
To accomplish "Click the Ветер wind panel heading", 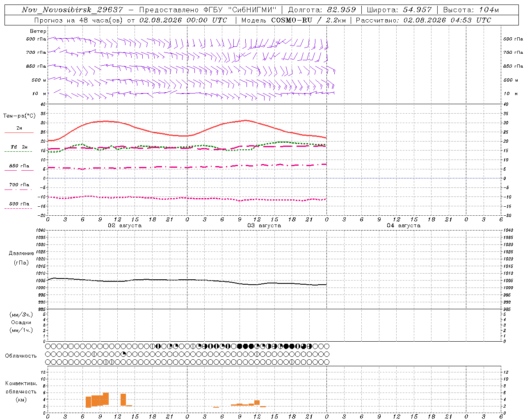I will 38,31.
